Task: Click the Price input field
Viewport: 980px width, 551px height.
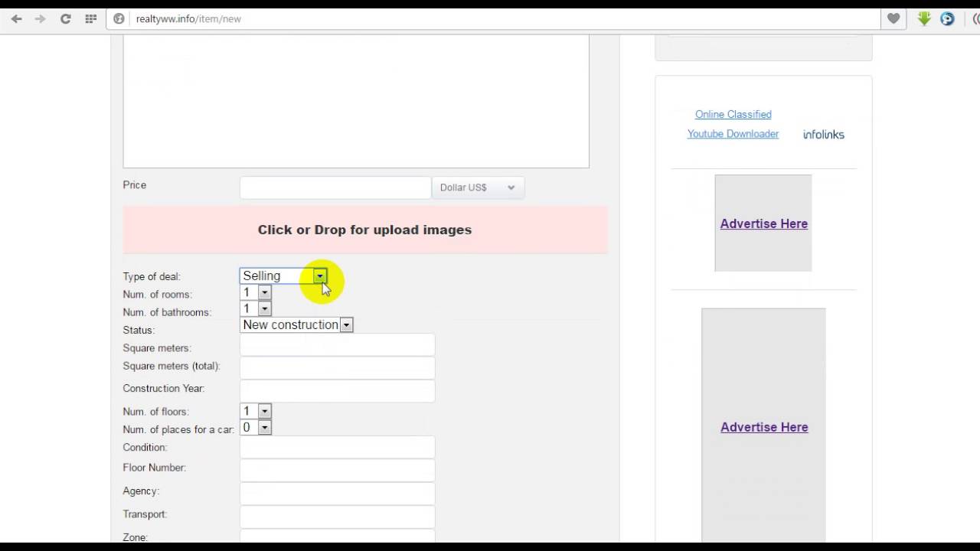Action: (335, 187)
